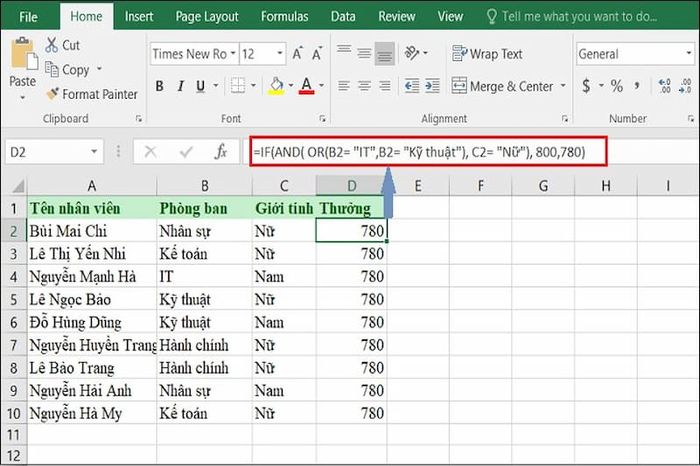The image size is (700, 466).
Task: Activate the Format Painter brush
Action: pos(52,94)
